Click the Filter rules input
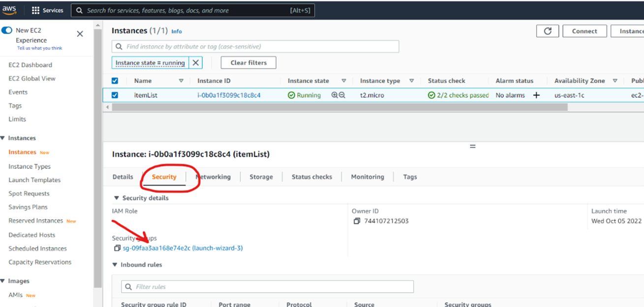Image resolution: width=644 pixels, height=307 pixels. tap(268, 287)
